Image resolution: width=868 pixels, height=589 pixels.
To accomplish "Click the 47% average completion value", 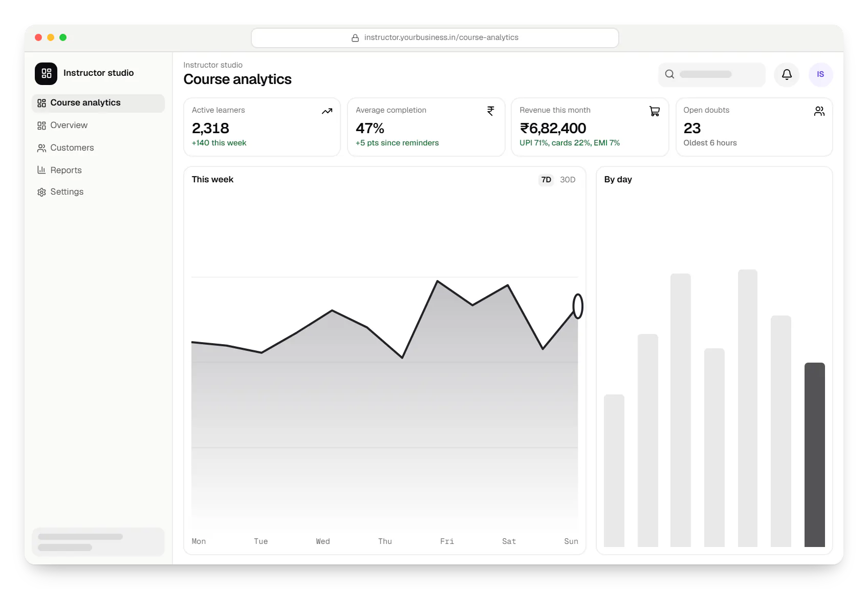I will pos(370,128).
